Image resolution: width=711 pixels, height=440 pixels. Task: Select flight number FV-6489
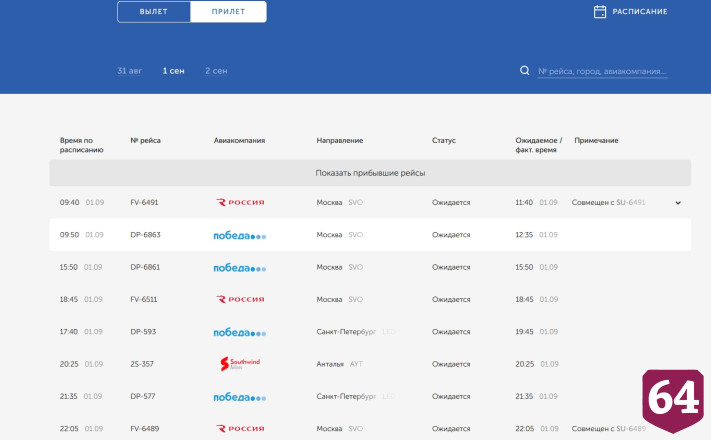click(x=145, y=429)
